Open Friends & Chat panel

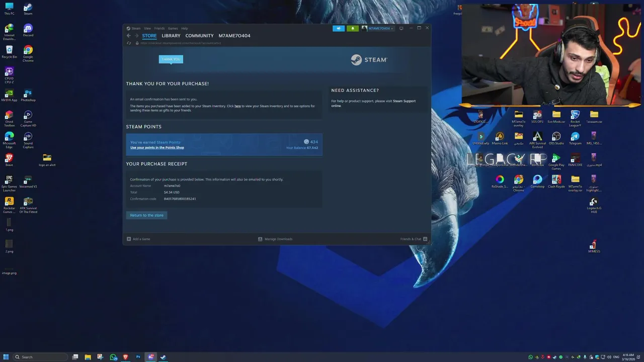coord(414,239)
